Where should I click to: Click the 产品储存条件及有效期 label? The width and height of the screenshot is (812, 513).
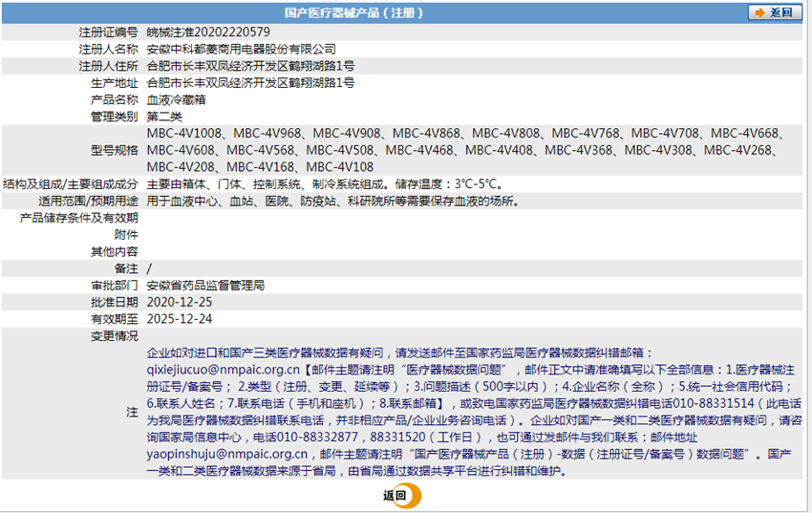(x=78, y=218)
